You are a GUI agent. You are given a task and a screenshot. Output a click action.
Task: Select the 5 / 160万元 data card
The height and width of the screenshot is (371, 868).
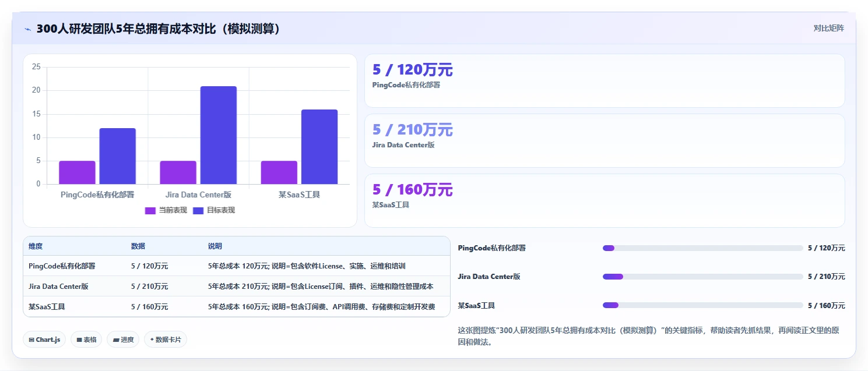tap(605, 200)
